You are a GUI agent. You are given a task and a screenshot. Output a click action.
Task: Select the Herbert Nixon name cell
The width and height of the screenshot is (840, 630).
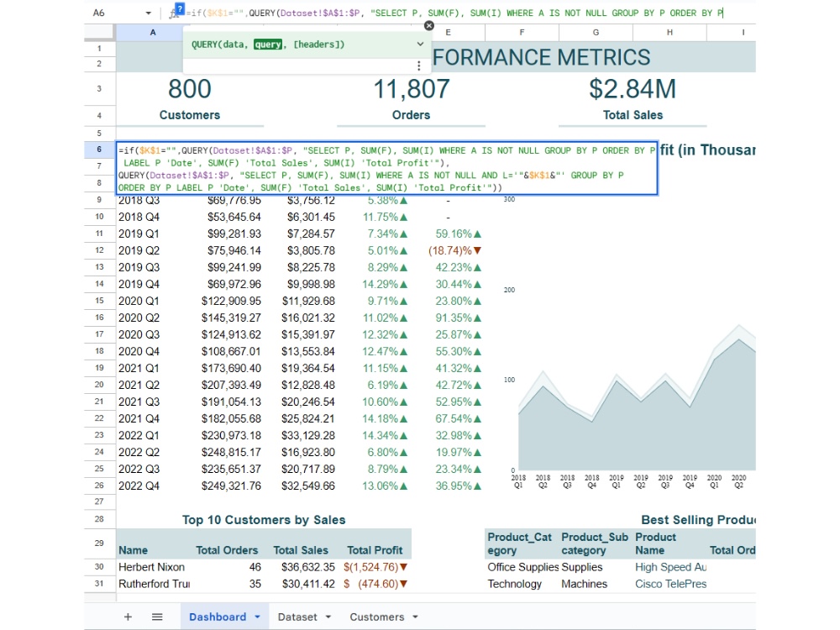pos(151,567)
